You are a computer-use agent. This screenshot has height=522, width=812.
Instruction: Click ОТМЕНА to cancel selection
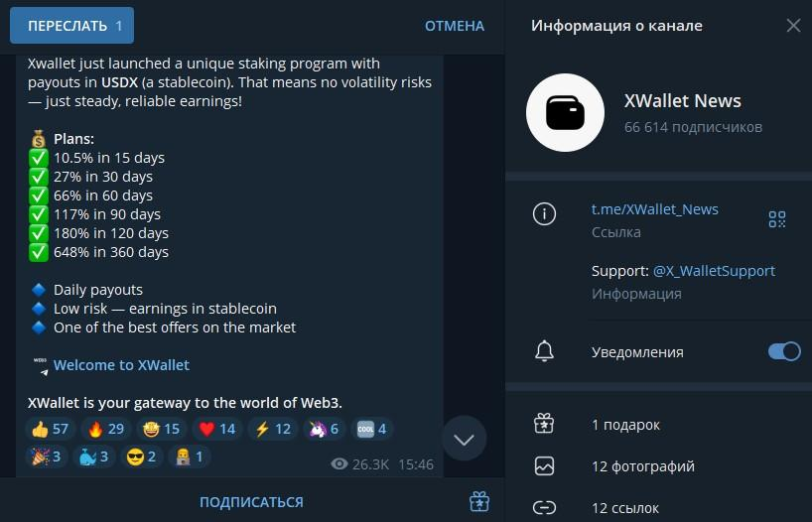(x=455, y=26)
